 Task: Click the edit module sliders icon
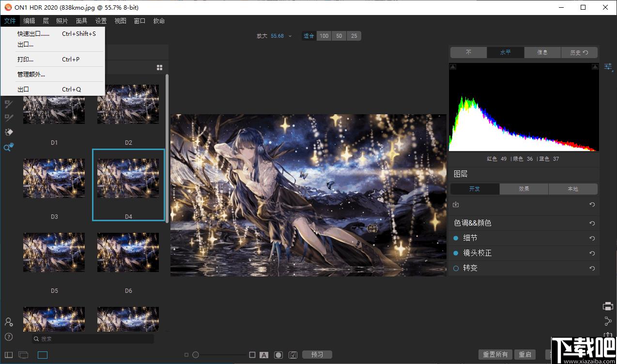608,67
